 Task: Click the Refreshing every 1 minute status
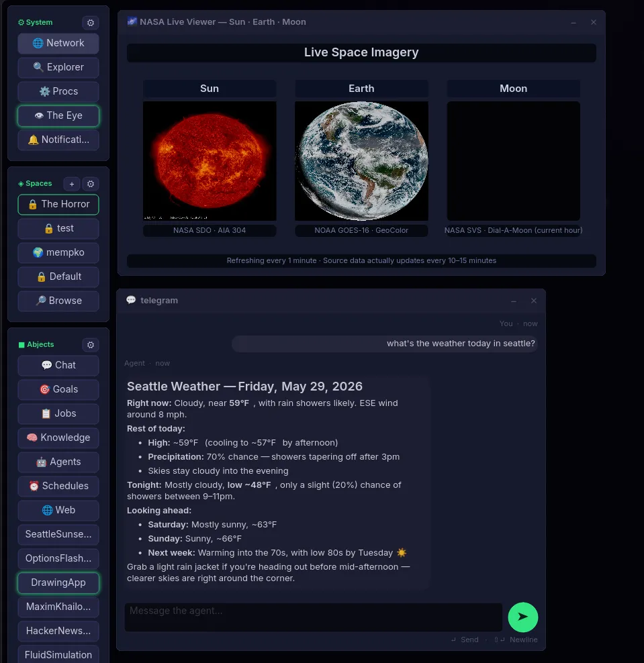pos(361,261)
